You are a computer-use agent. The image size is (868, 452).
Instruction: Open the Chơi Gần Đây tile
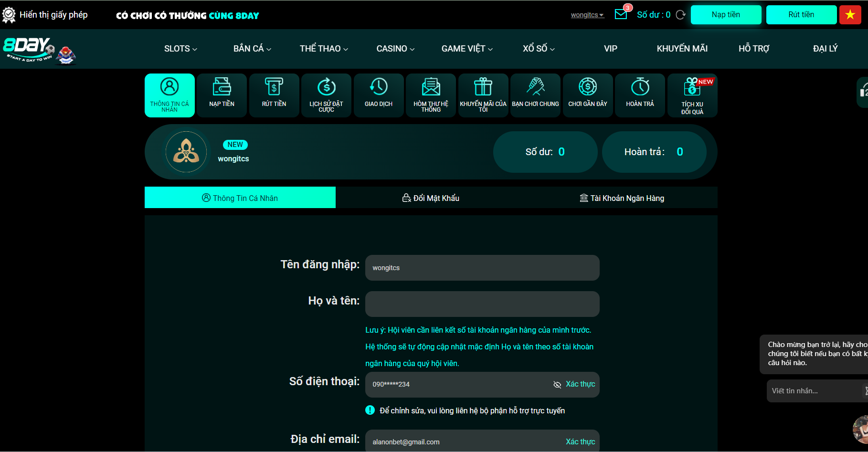[588, 95]
